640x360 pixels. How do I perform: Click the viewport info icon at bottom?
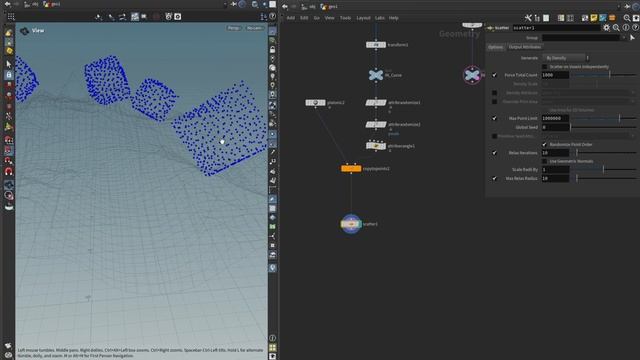pos(272,338)
